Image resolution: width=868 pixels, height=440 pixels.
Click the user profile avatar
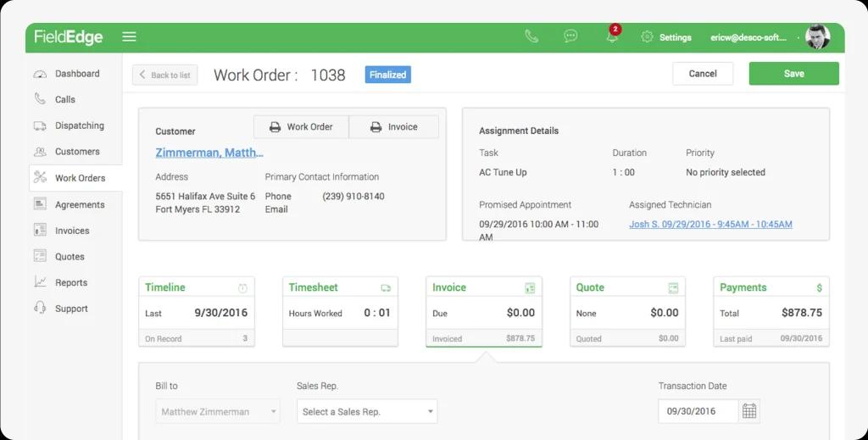(817, 36)
